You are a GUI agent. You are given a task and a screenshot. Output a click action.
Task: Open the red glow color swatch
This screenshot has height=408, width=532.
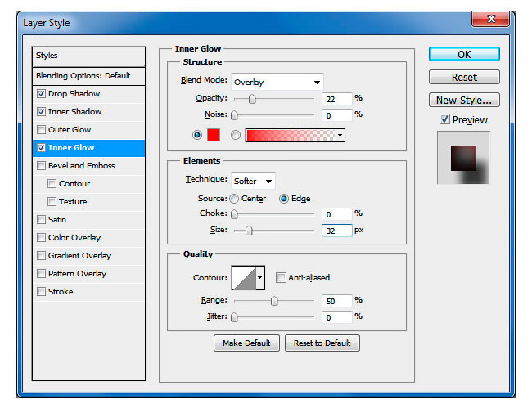[214, 135]
